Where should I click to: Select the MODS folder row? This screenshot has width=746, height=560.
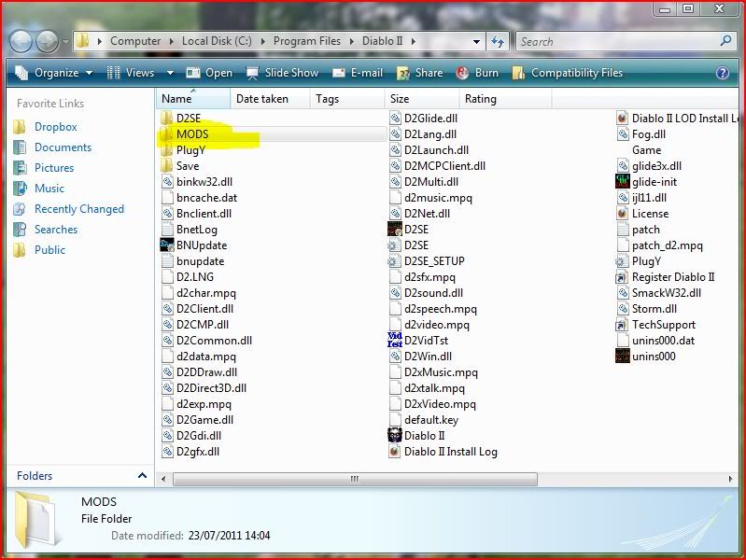click(271, 134)
